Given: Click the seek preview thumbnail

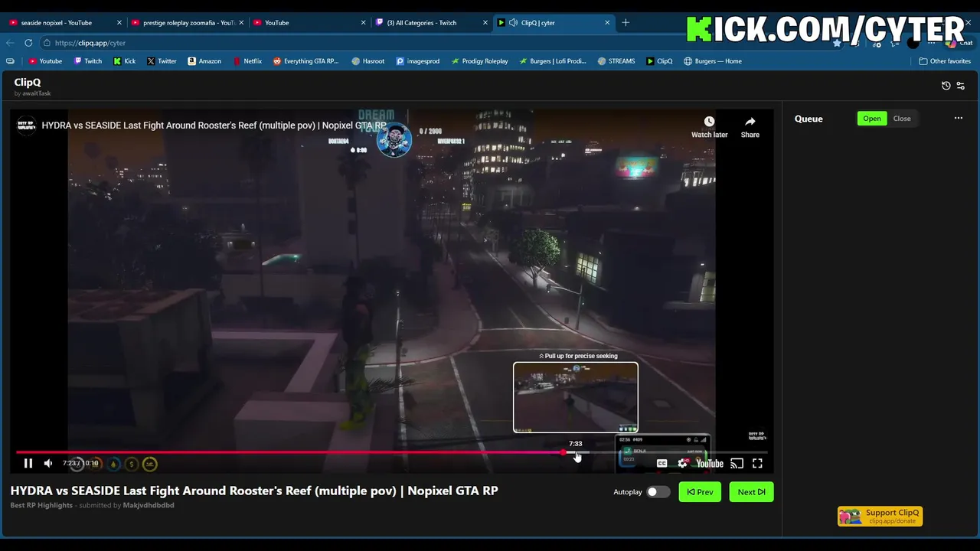Looking at the screenshot, I should [x=576, y=397].
